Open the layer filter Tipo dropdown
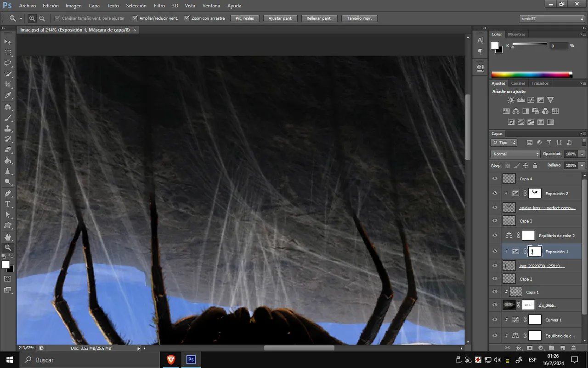588x368 pixels. 504,143
